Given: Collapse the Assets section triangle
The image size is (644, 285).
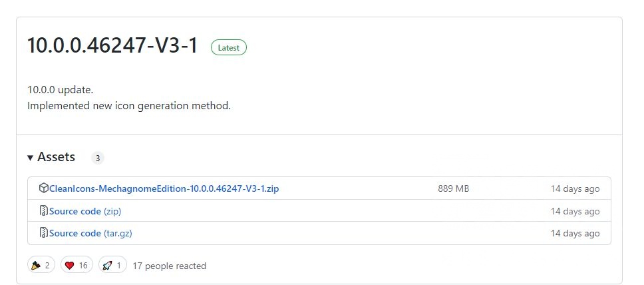Looking at the screenshot, I should point(31,158).
